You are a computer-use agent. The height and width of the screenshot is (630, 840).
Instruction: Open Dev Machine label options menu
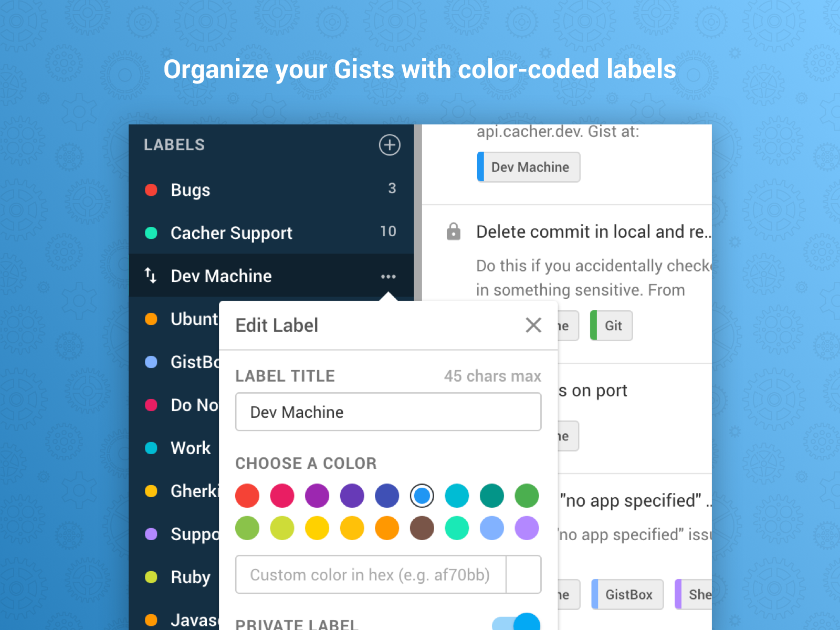click(x=388, y=277)
